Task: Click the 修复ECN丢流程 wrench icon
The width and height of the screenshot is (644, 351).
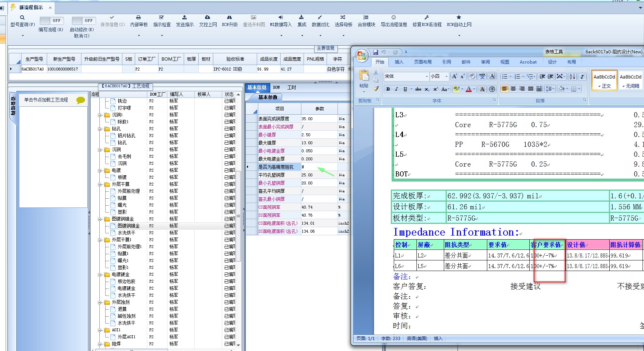Action: (426, 18)
